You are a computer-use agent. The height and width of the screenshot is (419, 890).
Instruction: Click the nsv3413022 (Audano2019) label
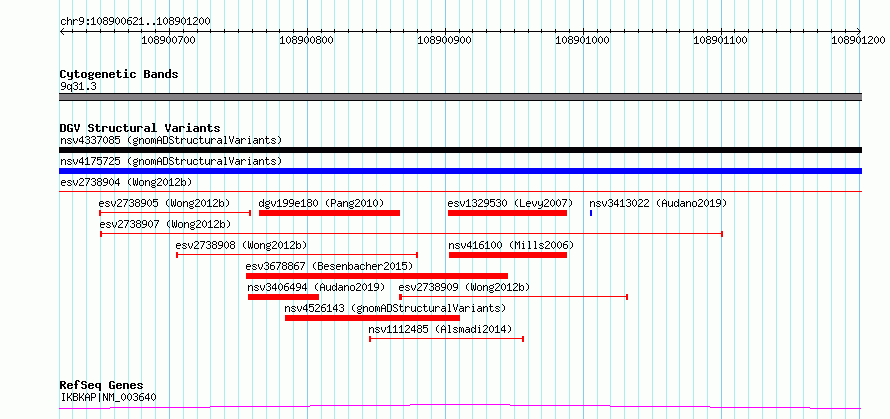pyautogui.click(x=658, y=203)
